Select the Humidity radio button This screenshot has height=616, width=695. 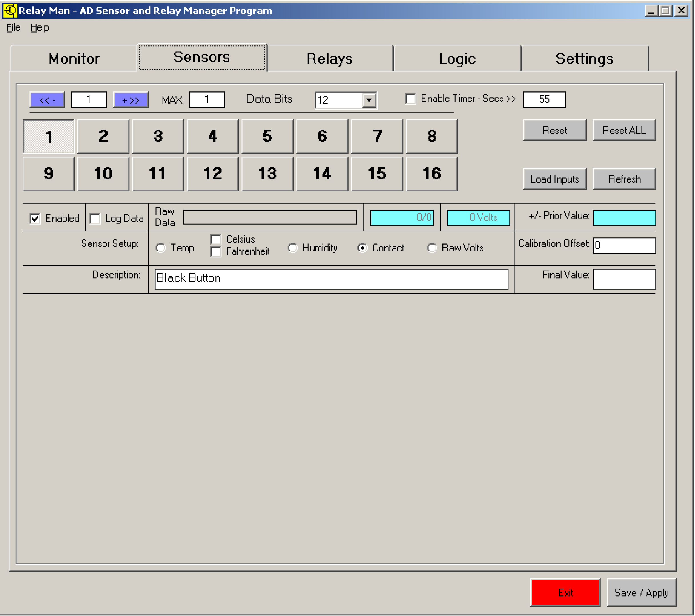pyautogui.click(x=292, y=248)
